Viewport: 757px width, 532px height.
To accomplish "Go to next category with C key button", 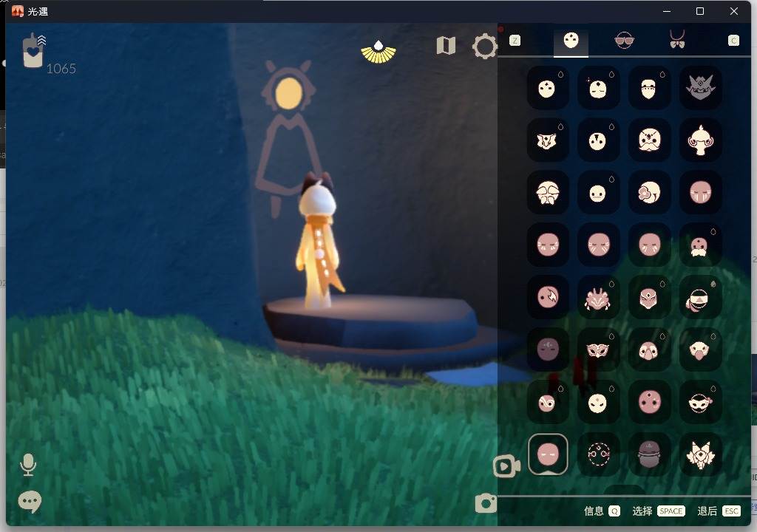I will 733,41.
